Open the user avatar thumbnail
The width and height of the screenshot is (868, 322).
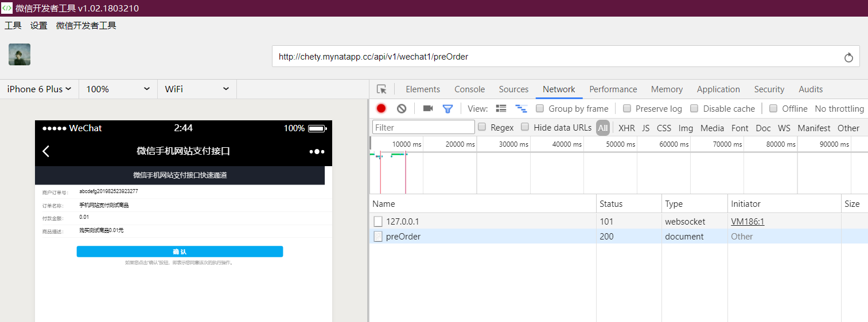click(20, 54)
